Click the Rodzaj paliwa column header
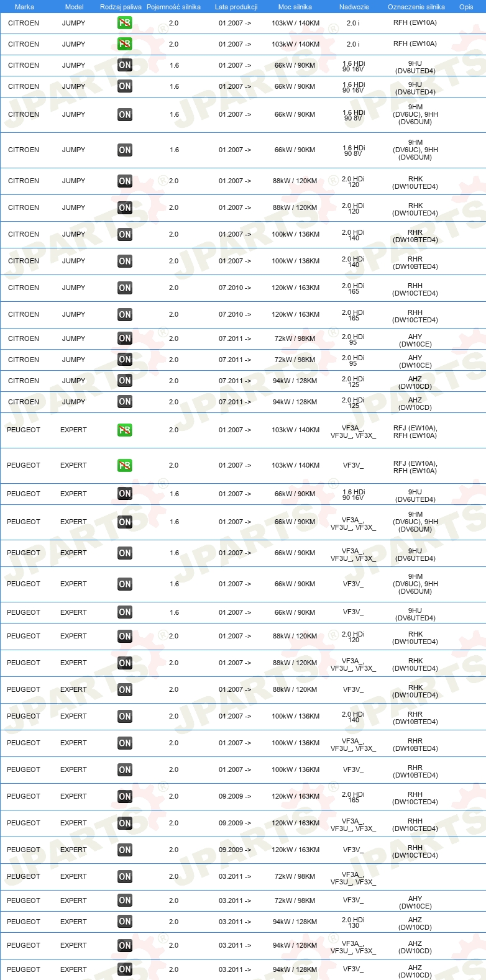Image resolution: width=486 pixels, height=980 pixels. pos(121,7)
